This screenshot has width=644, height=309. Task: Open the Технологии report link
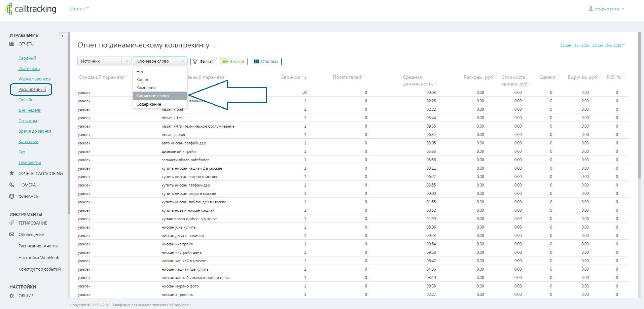(30, 163)
